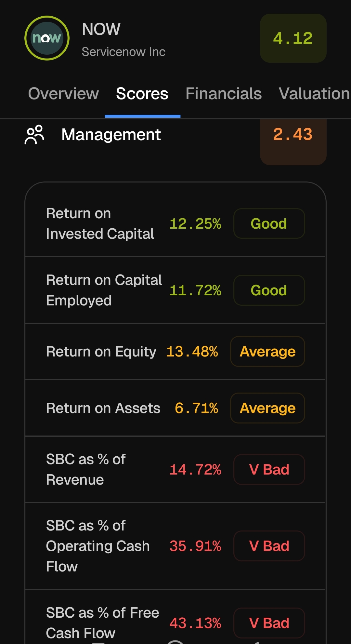
Task: Tap the ServiceNow logo icon
Action: coord(47,38)
